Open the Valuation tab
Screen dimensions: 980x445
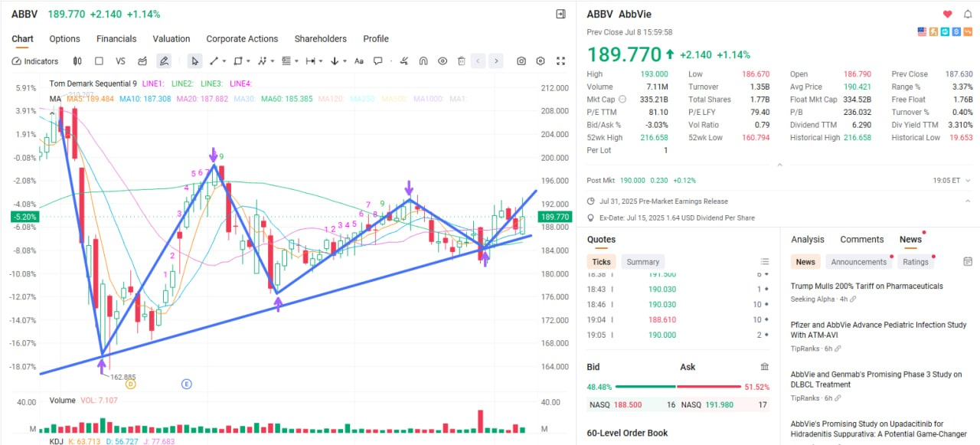pyautogui.click(x=171, y=39)
